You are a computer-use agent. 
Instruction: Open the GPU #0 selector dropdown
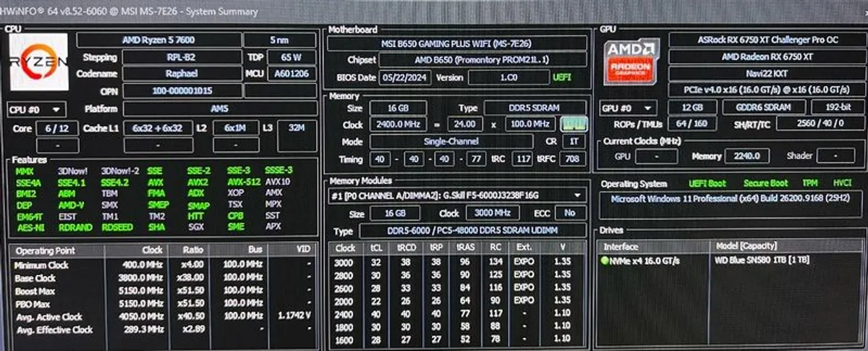click(629, 109)
